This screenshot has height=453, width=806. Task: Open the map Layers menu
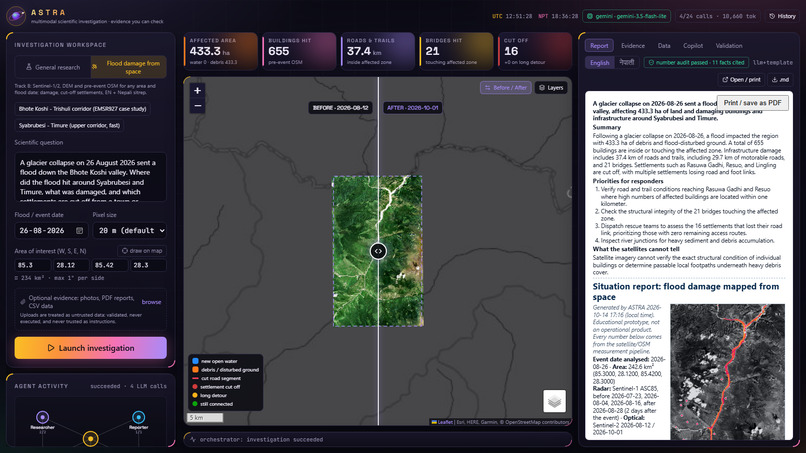pos(551,88)
